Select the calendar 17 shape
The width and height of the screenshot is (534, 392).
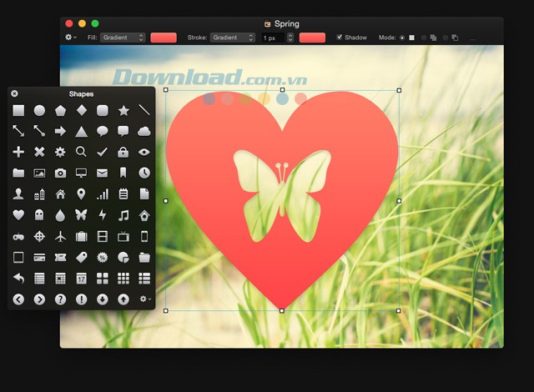pos(82,279)
